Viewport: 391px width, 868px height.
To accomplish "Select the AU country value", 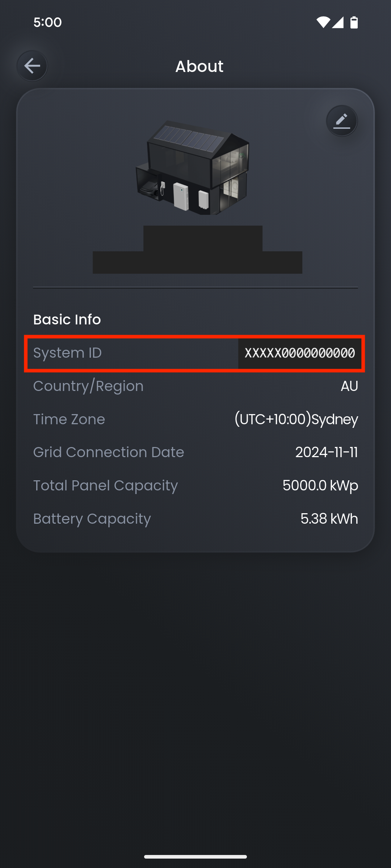I will pyautogui.click(x=349, y=386).
